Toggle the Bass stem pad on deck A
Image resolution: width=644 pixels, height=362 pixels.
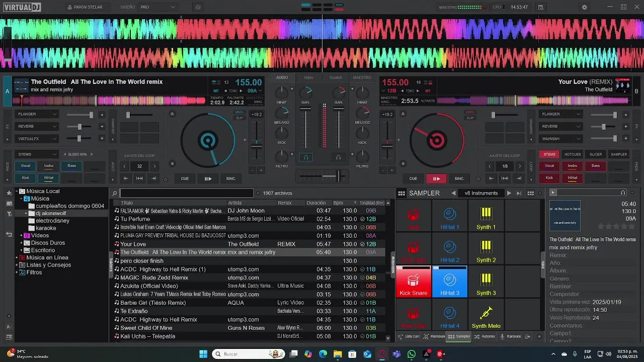[71, 165]
